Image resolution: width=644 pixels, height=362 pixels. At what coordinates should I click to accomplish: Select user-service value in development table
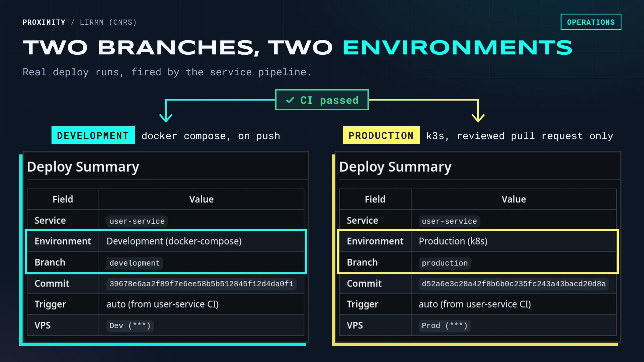[x=137, y=221]
